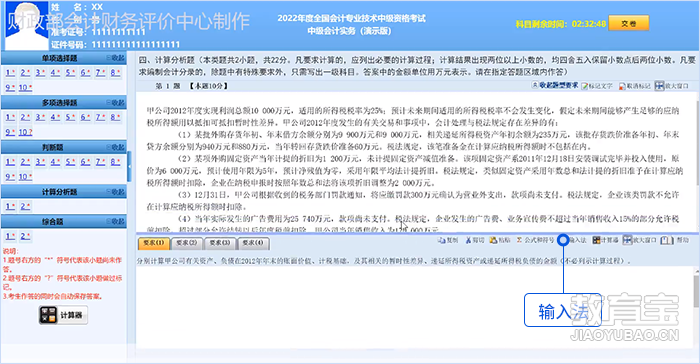
Task: Collapse the left navigation panel handle
Action: coord(129,166)
